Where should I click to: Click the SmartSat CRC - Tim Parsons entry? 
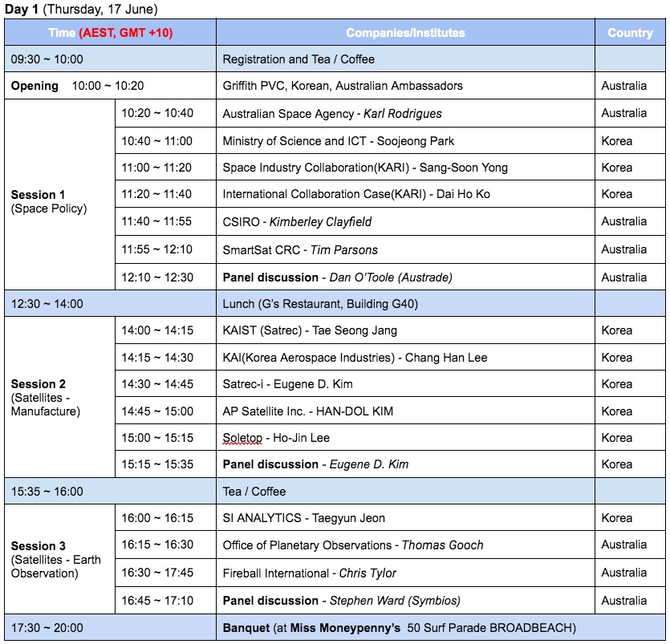pyautogui.click(x=300, y=249)
